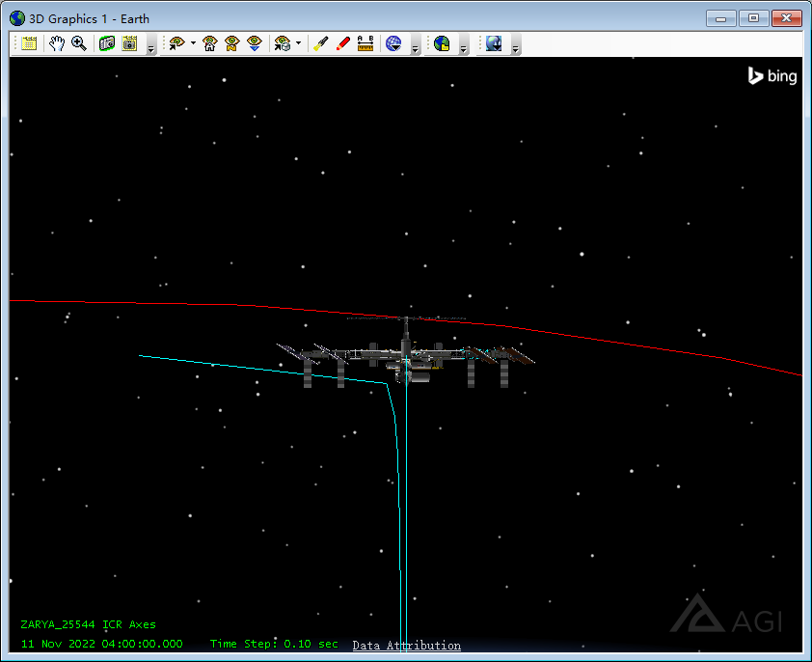This screenshot has height=662, width=812.
Task: Click the Bing logo
Action: coord(771,76)
